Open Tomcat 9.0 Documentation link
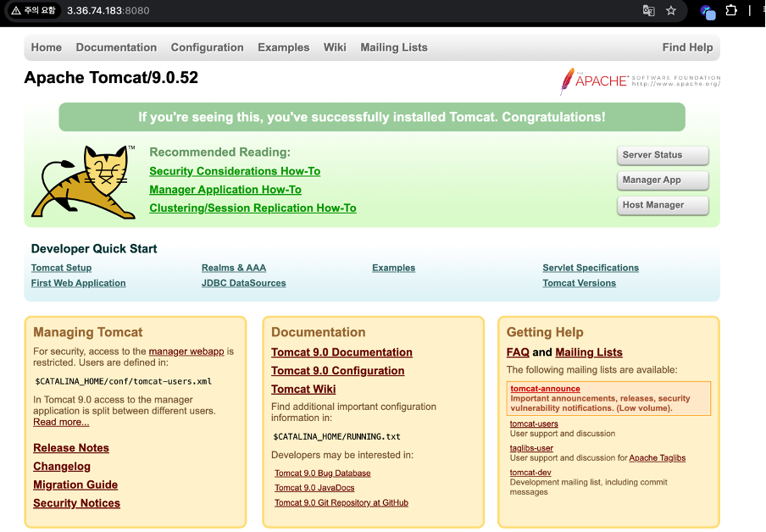This screenshot has height=532, width=766. click(x=341, y=352)
